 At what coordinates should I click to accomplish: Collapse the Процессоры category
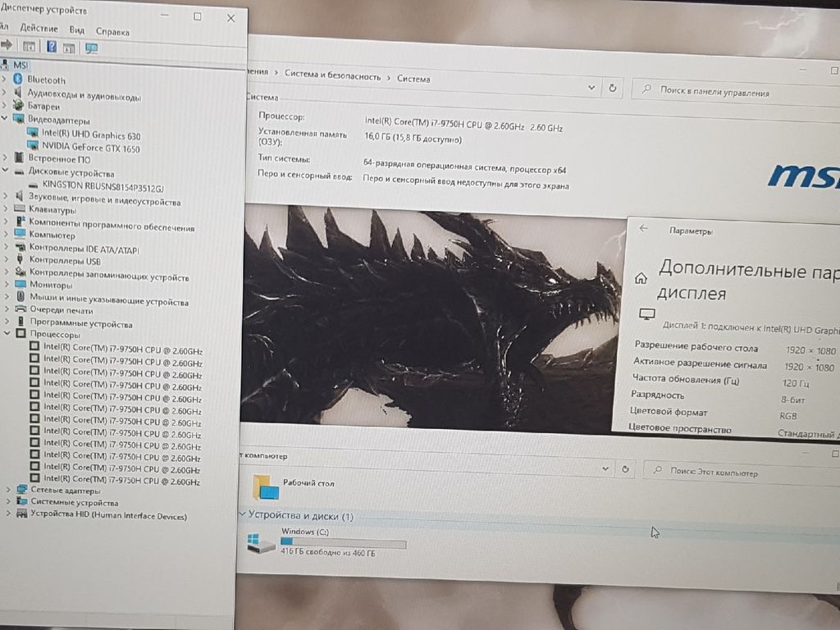7,333
